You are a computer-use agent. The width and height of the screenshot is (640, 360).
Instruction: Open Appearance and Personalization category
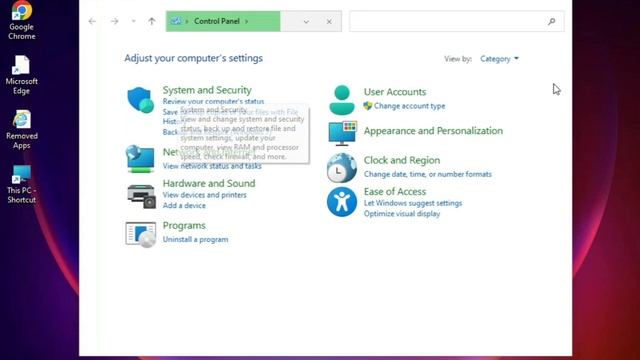click(x=433, y=131)
